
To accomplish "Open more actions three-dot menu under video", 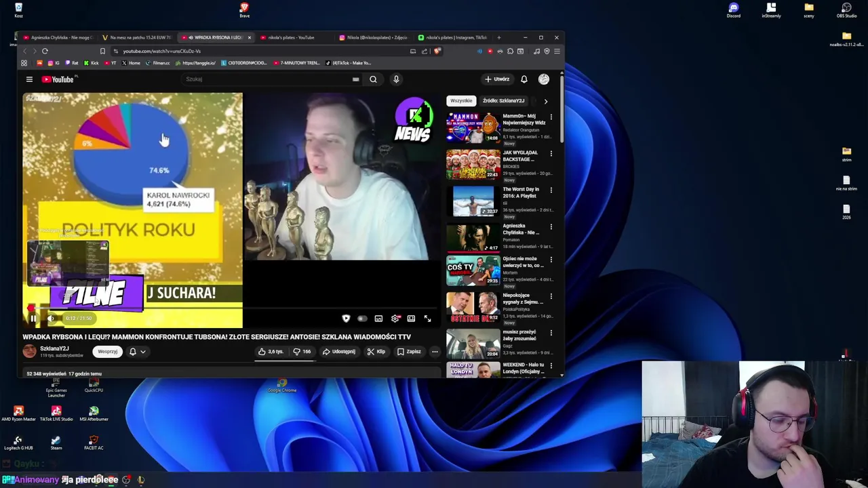I will 435,352.
